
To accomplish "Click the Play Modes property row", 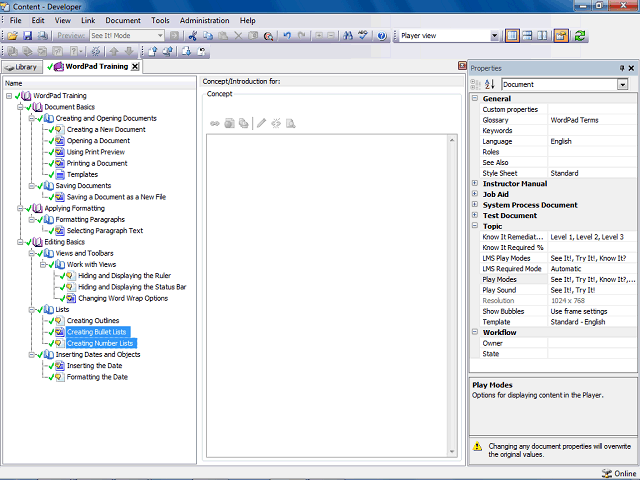I will [x=558, y=279].
